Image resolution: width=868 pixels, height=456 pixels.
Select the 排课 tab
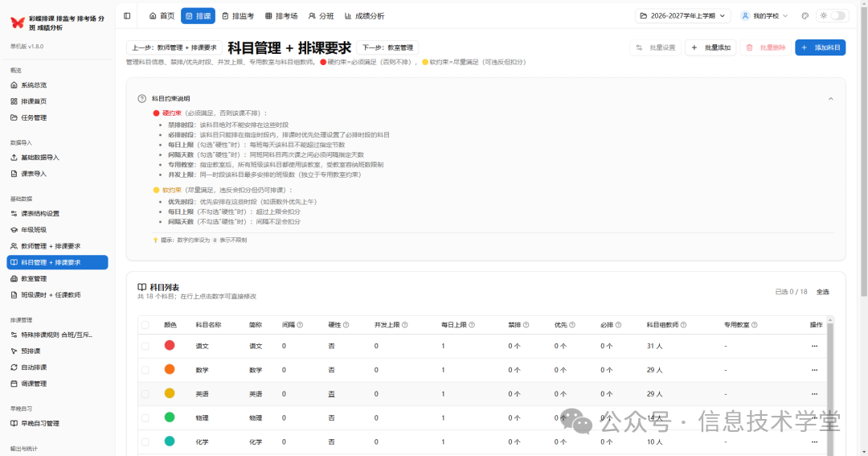(x=199, y=16)
